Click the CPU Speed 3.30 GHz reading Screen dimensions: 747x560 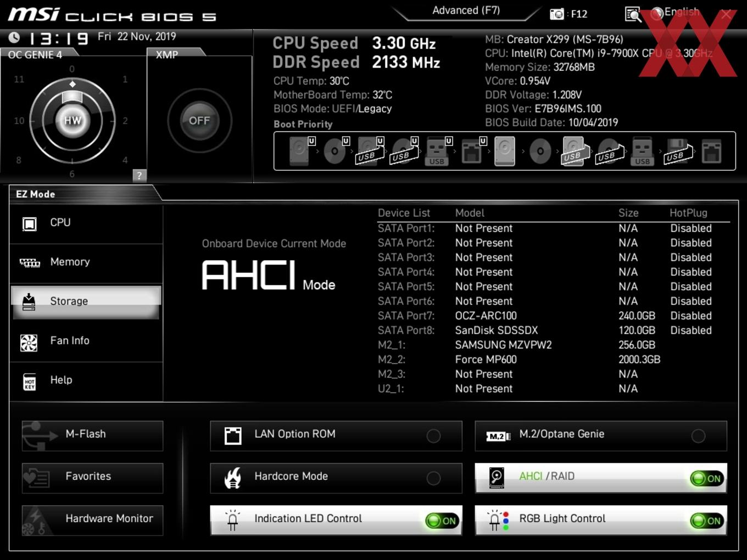[x=354, y=43]
